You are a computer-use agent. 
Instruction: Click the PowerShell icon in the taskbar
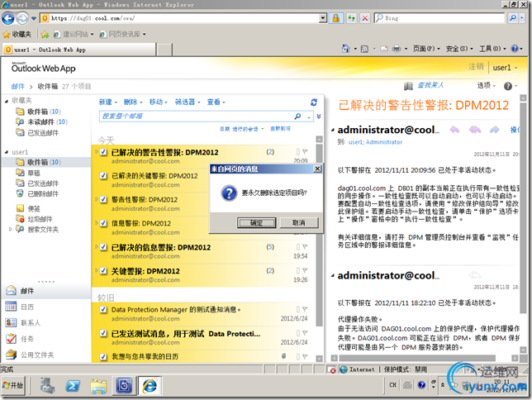pos(73,386)
